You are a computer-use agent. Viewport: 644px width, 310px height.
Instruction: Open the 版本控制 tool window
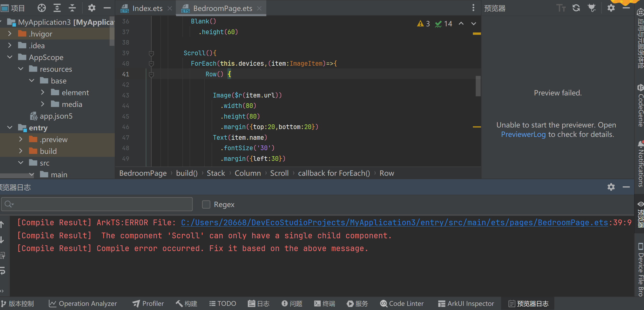(x=17, y=303)
